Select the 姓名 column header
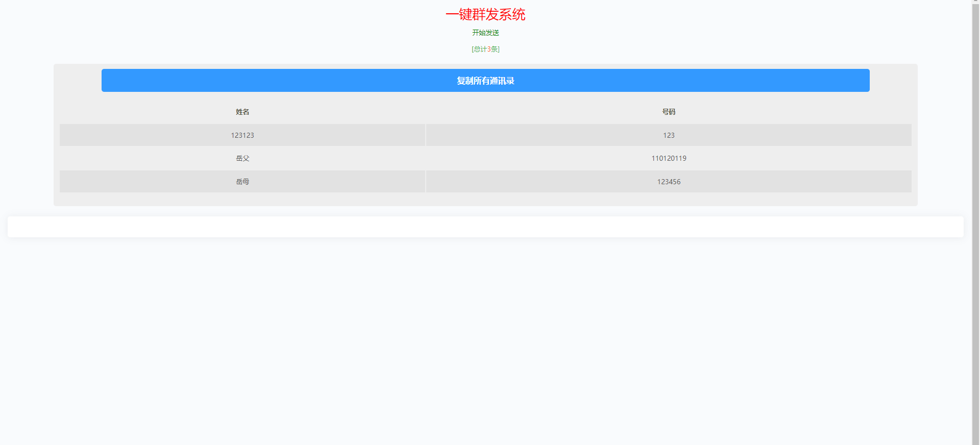 [x=242, y=112]
